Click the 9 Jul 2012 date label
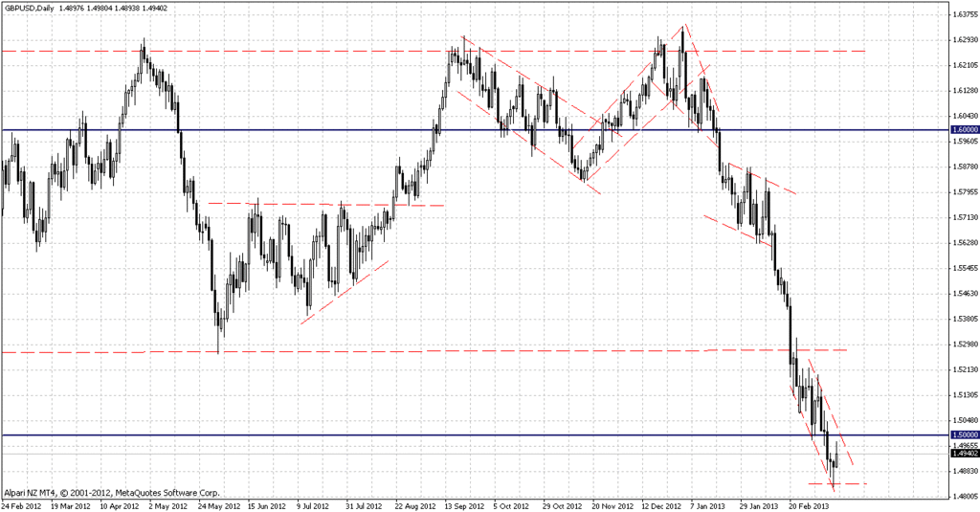This screenshot has height=512, width=980. [x=313, y=506]
